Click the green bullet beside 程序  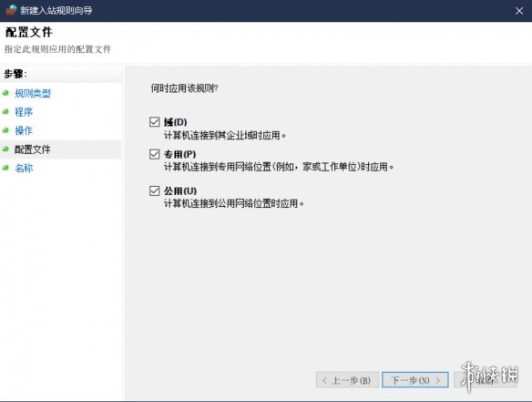pyautogui.click(x=5, y=111)
